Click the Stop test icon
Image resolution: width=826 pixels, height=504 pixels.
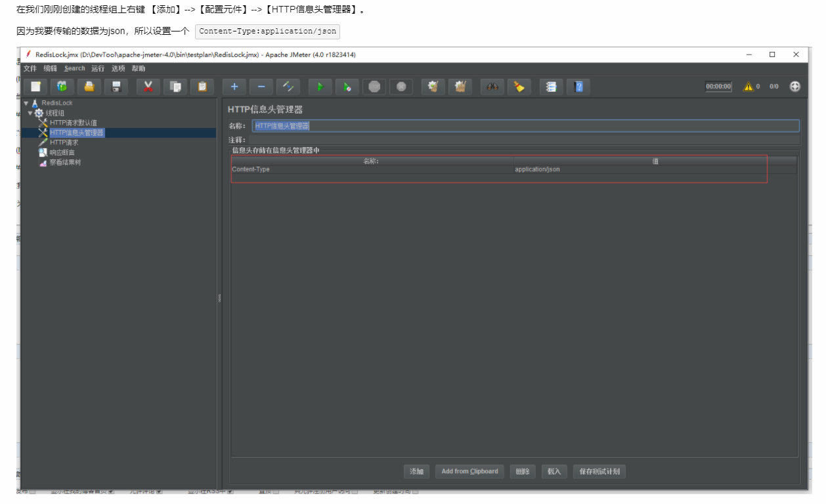[x=374, y=86]
